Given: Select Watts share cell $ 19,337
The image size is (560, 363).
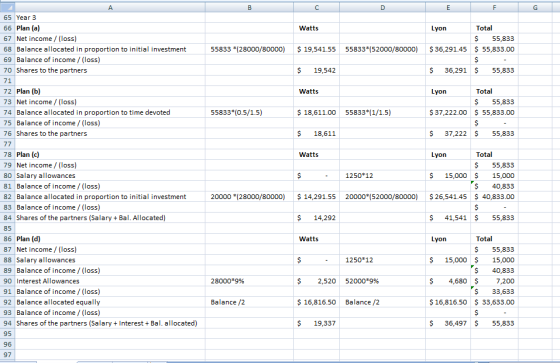Looking at the screenshot, I should 316,323.
